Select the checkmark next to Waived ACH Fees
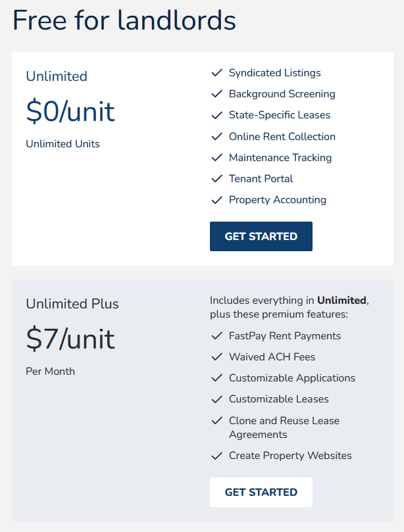The height and width of the screenshot is (532, 404). (x=216, y=357)
